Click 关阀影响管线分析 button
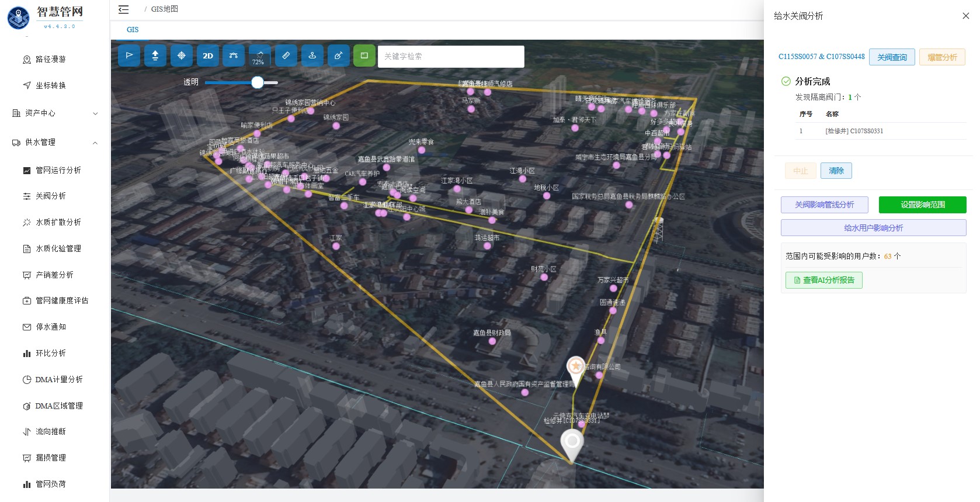This screenshot has width=980, height=502. (824, 205)
